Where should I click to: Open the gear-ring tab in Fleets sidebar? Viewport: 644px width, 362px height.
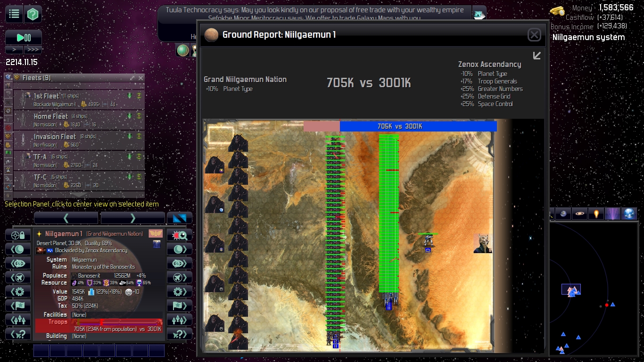tap(8, 110)
